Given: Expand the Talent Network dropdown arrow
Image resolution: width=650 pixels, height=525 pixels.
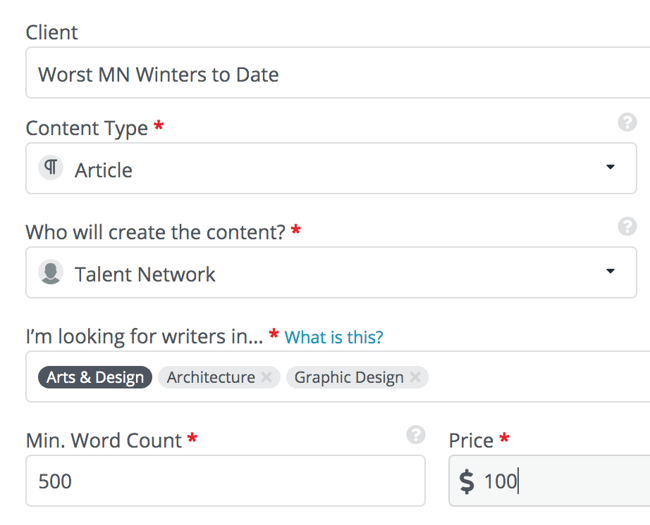Looking at the screenshot, I should [610, 271].
